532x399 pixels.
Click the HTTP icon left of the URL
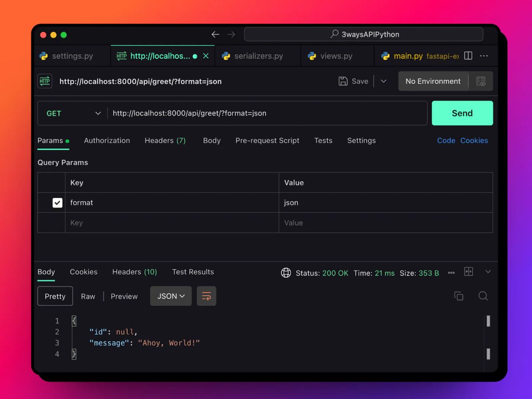[44, 81]
